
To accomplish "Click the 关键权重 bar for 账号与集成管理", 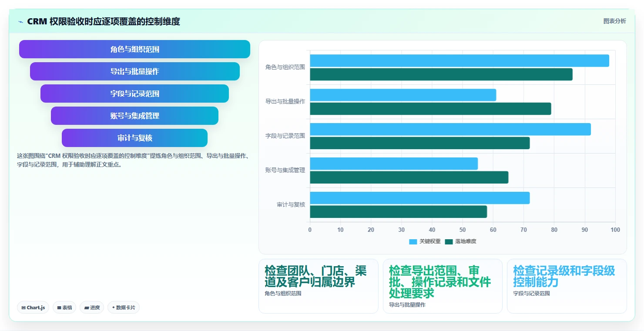I will pos(394,164).
